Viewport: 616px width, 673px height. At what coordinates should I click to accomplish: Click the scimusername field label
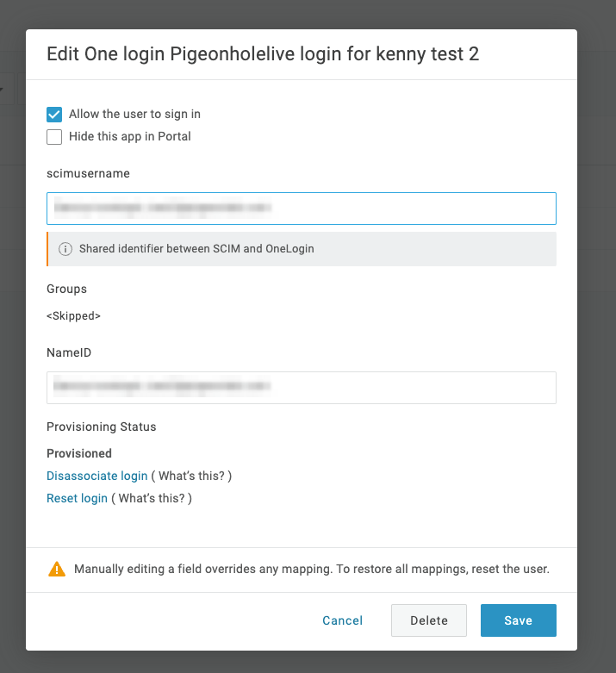pyautogui.click(x=88, y=173)
